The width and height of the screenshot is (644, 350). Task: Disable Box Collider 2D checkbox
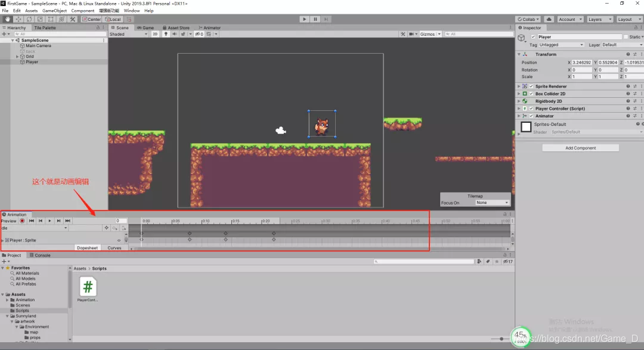point(531,94)
